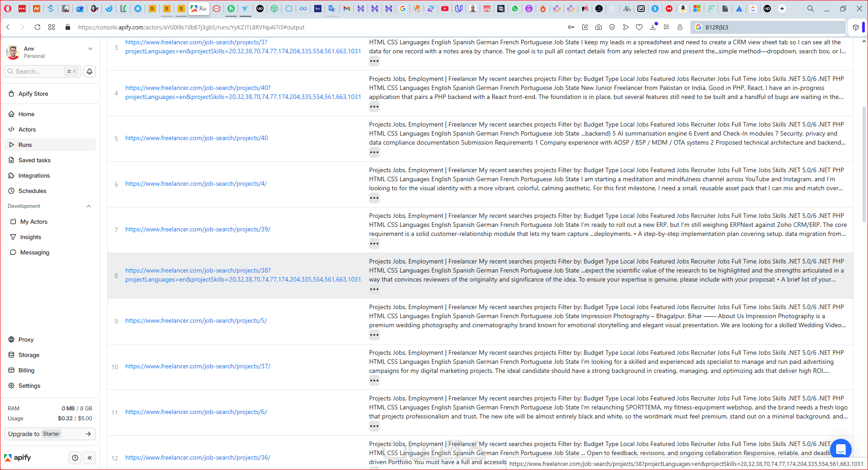868x470 pixels.
Task: Expand row 8 text with its ellipsis button
Action: pos(374,289)
